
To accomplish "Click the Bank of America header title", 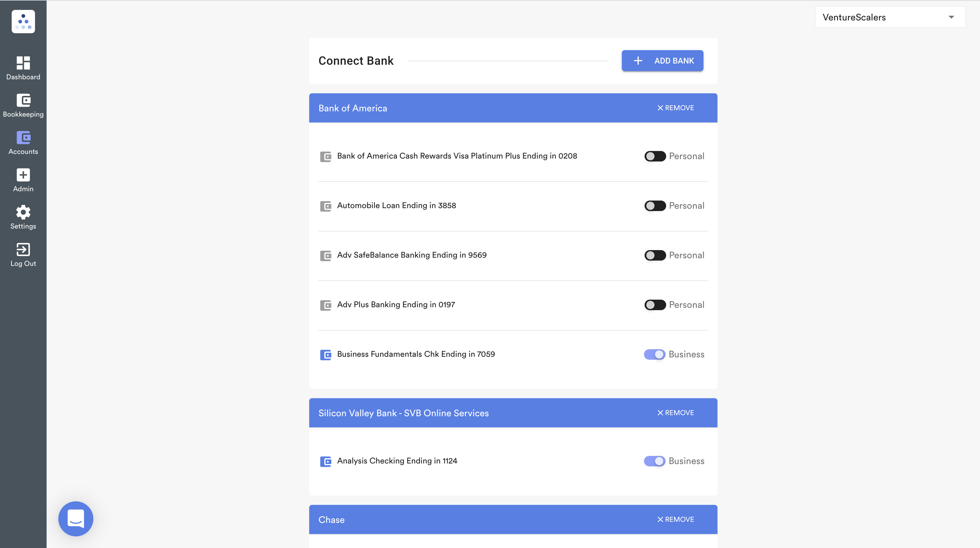I will click(353, 108).
